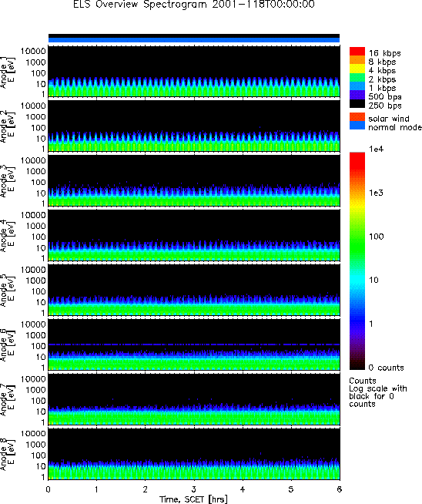Click the time axis tick label '4'
This screenshot has height=504, width=422.
[x=243, y=489]
